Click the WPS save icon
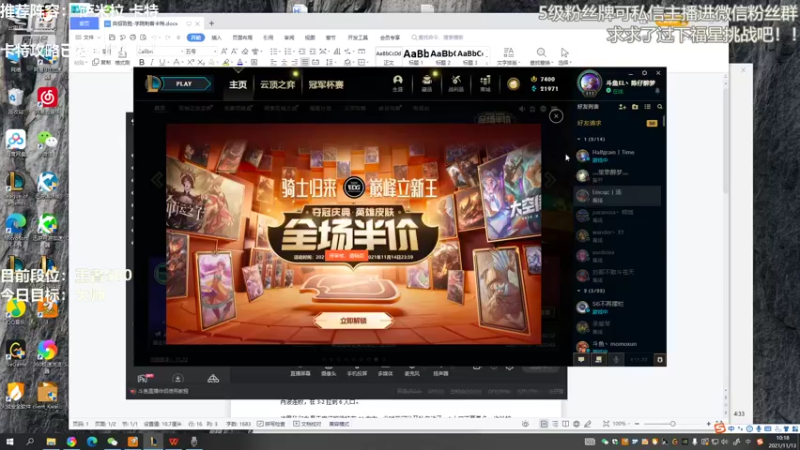Viewport: 800px width, 450px height. (x=112, y=38)
